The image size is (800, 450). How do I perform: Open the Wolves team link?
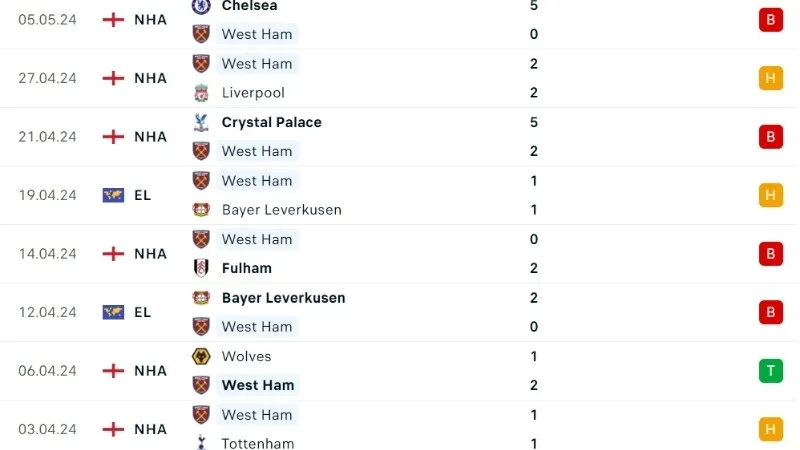246,356
